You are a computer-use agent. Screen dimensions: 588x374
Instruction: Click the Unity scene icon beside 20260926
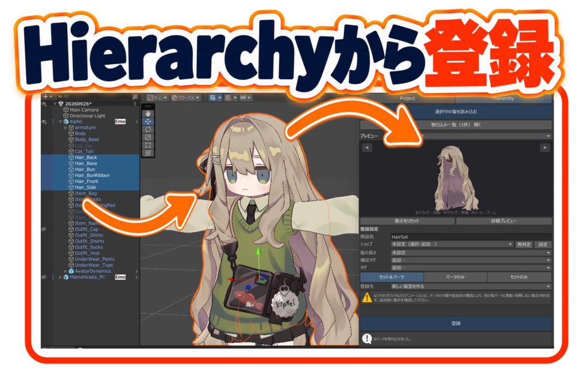pos(61,103)
